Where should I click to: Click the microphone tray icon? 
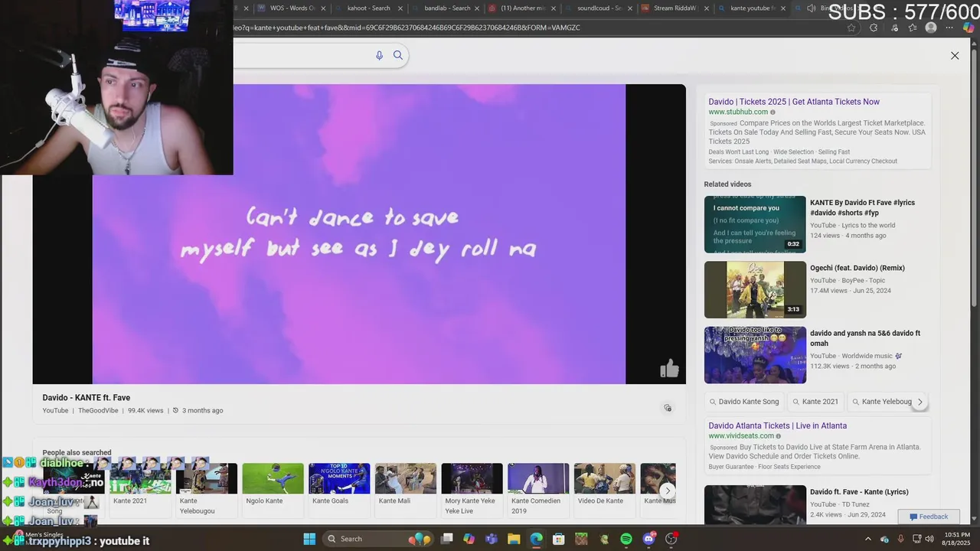click(x=900, y=539)
